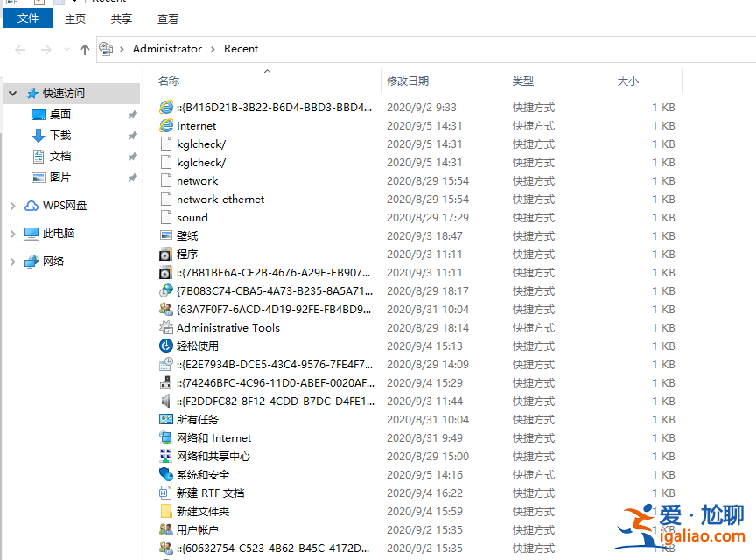
Task: Expand the WPS网盘 tree node
Action: click(12, 205)
